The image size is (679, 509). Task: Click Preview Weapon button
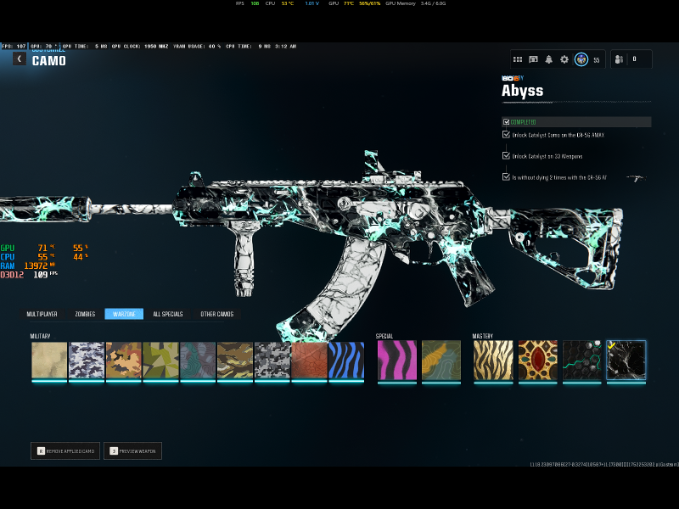tap(133, 451)
